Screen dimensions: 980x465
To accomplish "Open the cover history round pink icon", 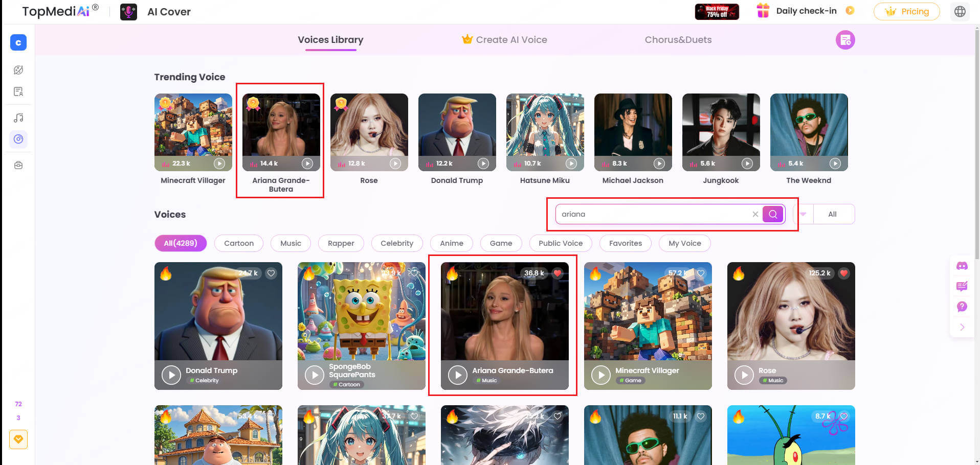I will point(845,40).
